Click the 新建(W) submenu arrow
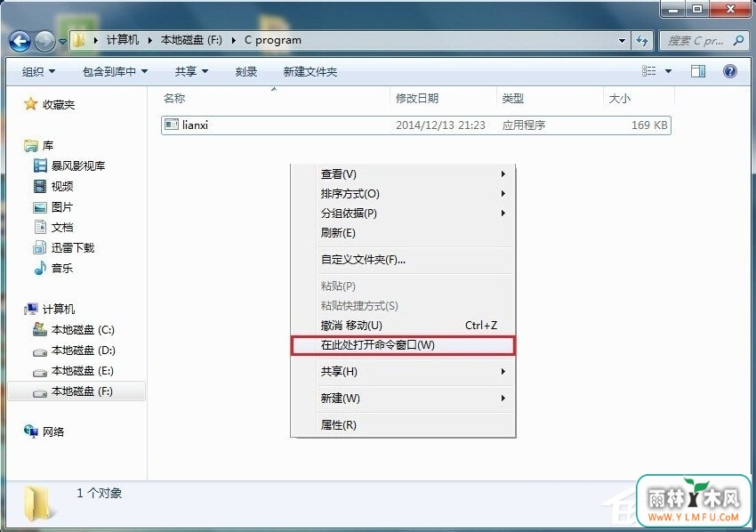 [503, 399]
